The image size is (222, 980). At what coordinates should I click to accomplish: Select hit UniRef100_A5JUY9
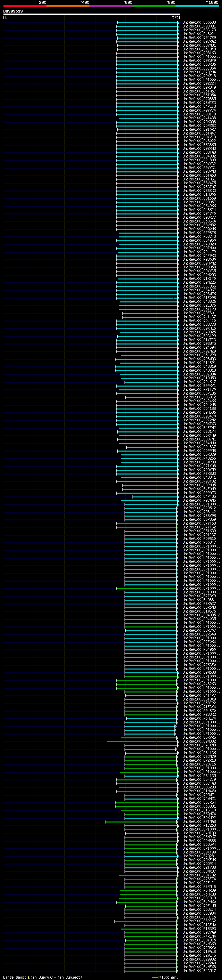pos(199,49)
